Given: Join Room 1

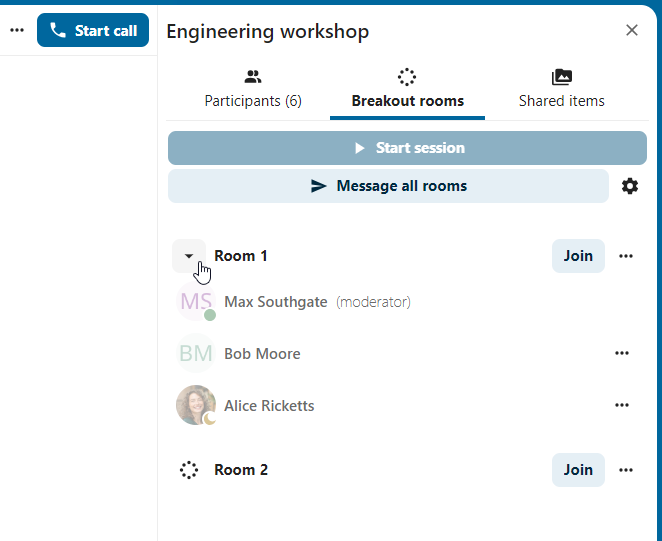Looking at the screenshot, I should [578, 256].
